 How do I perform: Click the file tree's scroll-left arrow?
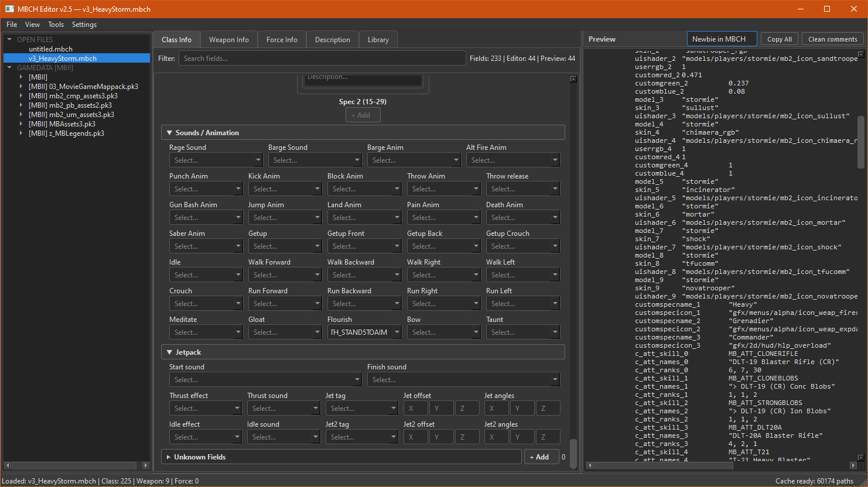7,465
